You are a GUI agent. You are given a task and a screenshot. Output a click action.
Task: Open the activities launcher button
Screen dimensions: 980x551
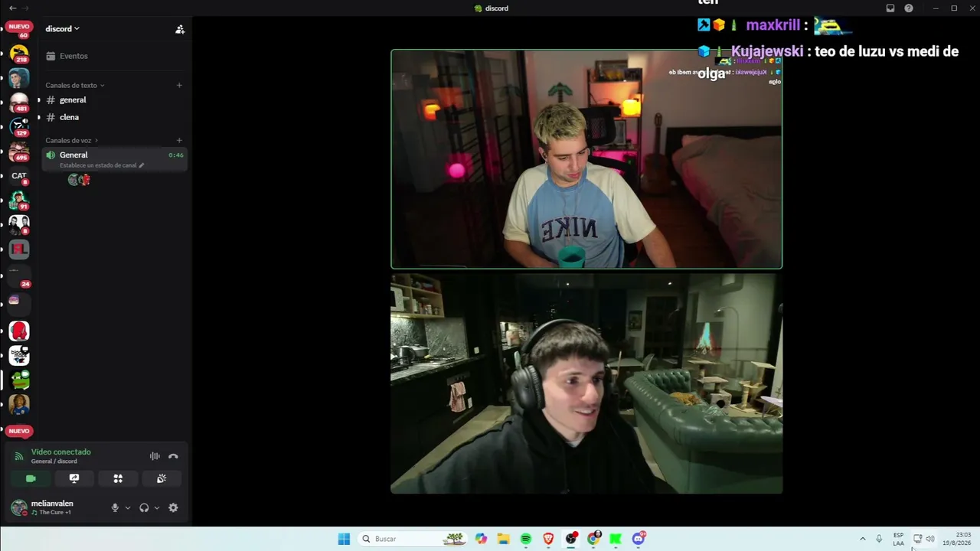pos(118,478)
